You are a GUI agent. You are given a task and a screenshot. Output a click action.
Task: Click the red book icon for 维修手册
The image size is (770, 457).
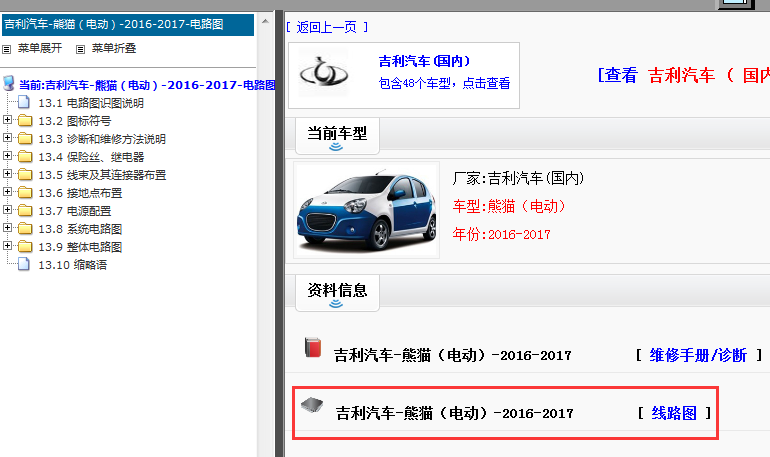click(313, 347)
